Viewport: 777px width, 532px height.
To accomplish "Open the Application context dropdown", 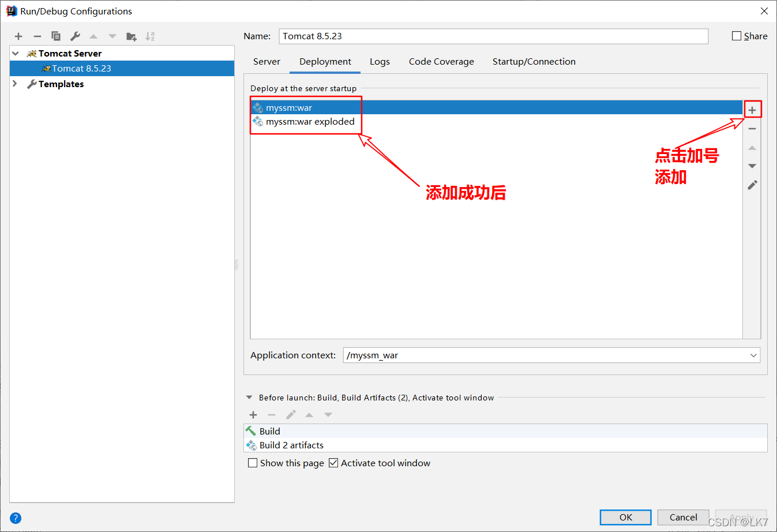I will click(753, 355).
